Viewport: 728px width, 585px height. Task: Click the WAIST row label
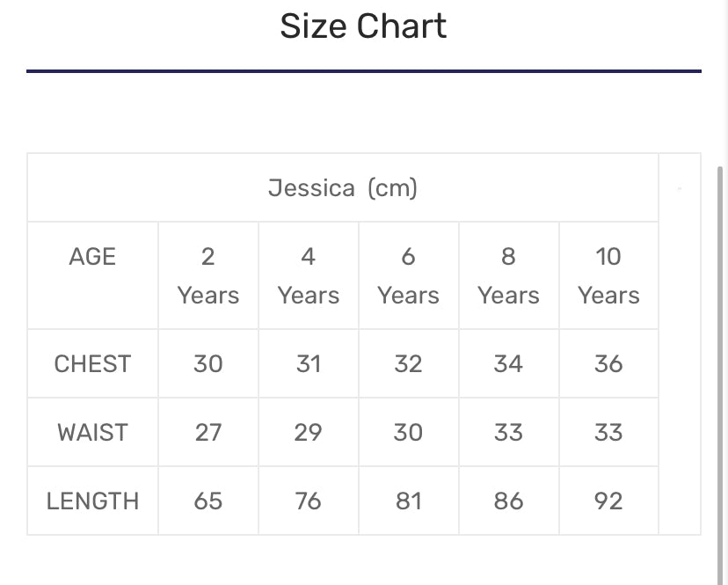pyautogui.click(x=92, y=433)
